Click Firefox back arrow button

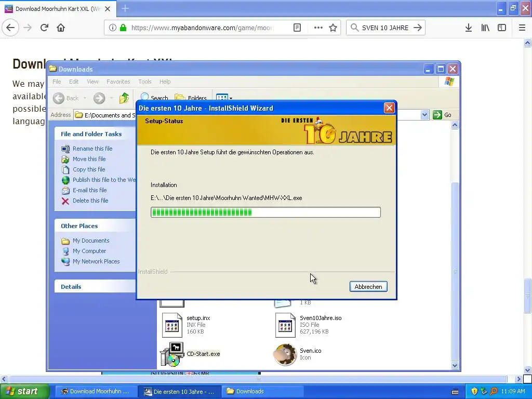pos(10,28)
